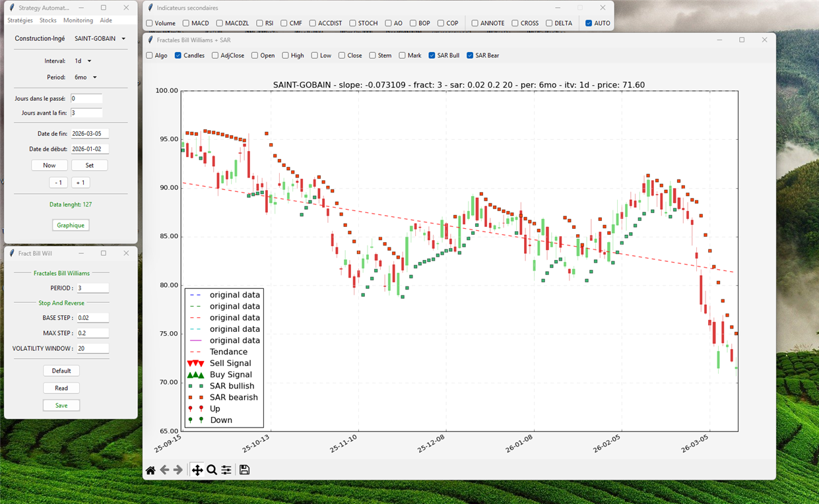Uncheck the Candles checkbox
Image resolution: width=819 pixels, height=504 pixels.
(178, 55)
